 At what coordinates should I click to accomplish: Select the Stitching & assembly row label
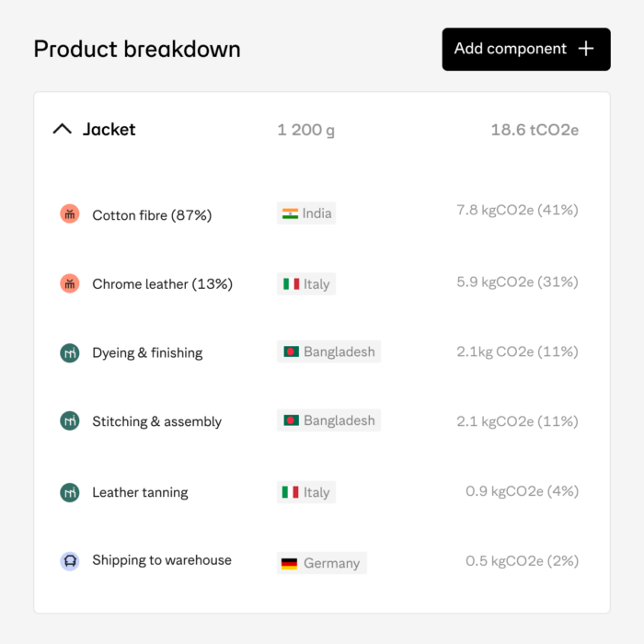click(x=156, y=421)
